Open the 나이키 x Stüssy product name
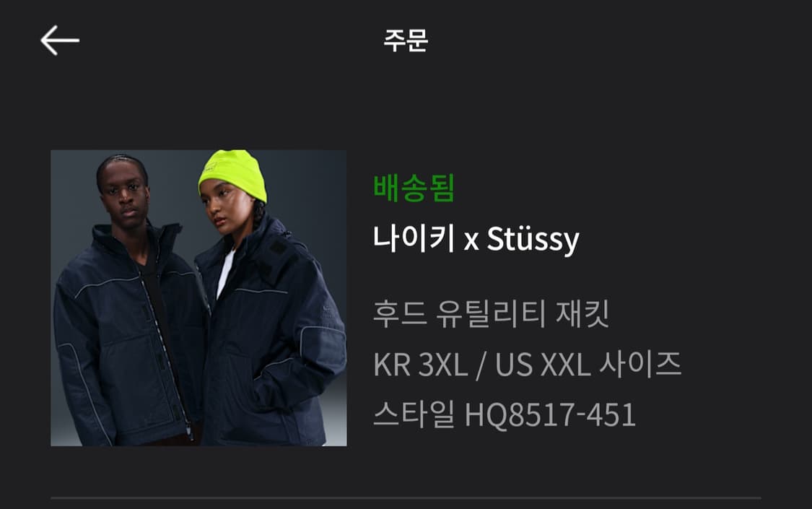The image size is (812, 509). 476,239
